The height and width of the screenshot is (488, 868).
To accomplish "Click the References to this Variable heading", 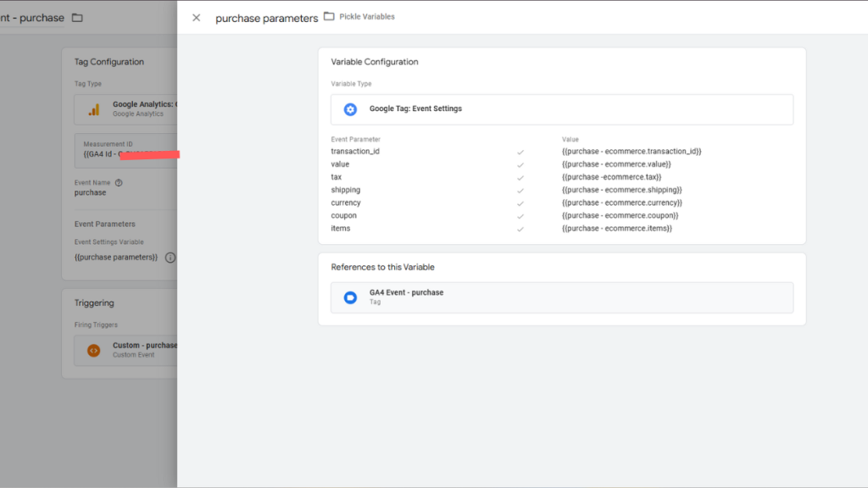I will pyautogui.click(x=382, y=267).
